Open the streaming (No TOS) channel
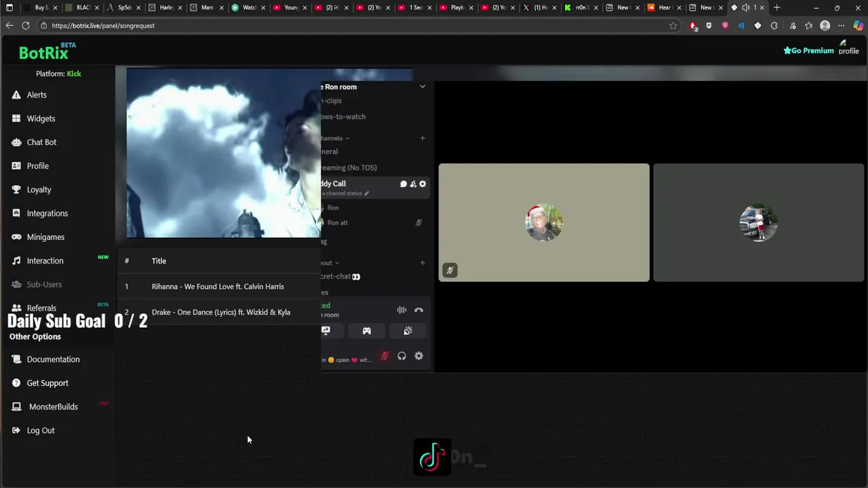 click(x=349, y=167)
